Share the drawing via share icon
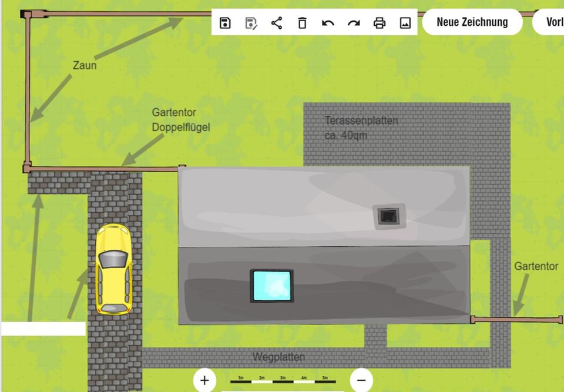 (277, 23)
